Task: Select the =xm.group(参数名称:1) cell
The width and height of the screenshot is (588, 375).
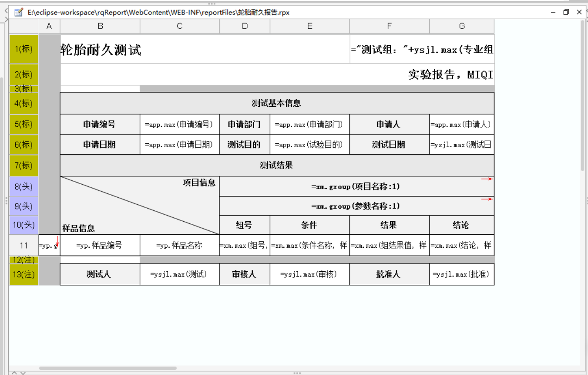Action: tap(357, 206)
